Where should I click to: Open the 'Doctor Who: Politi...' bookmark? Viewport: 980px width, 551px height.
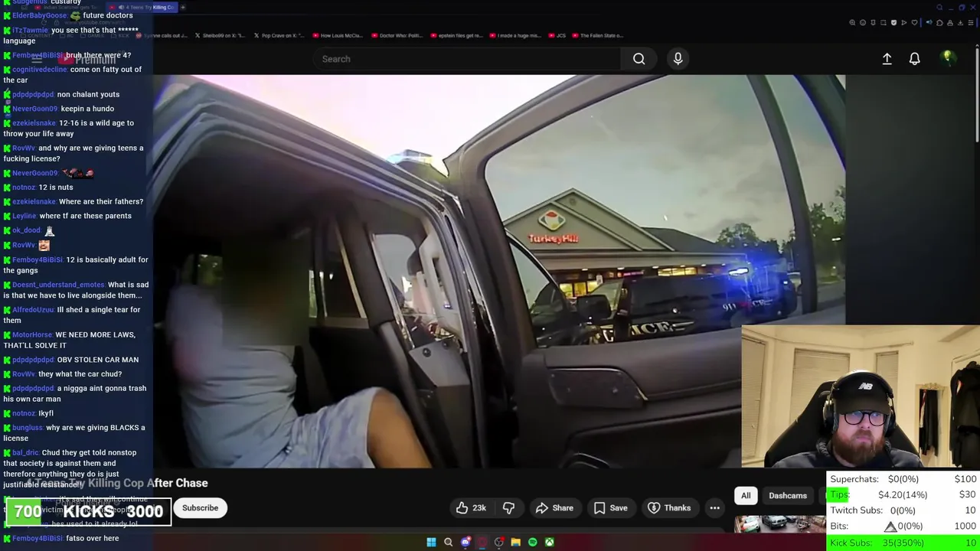(x=396, y=35)
